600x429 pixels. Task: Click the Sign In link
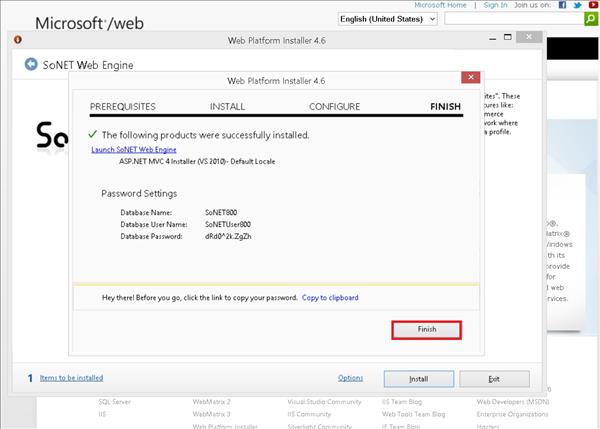click(495, 5)
